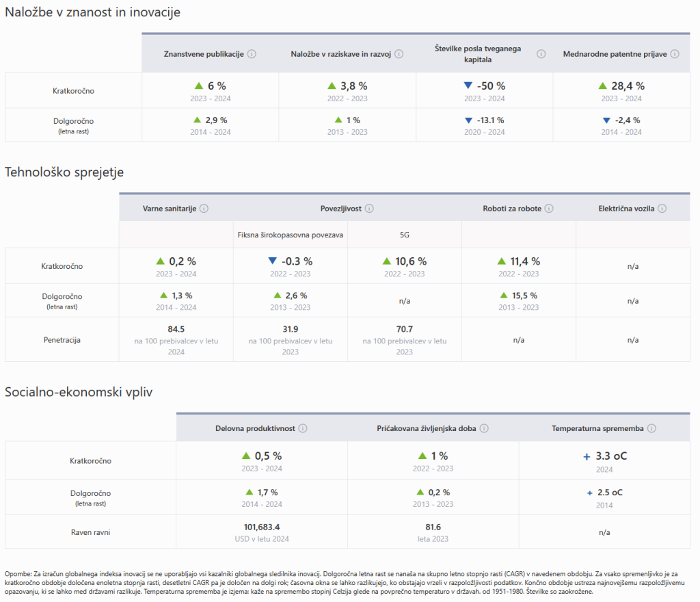Image resolution: width=700 pixels, height=602 pixels.
Task: Click the Delovna produktivnost info icon
Action: (303, 428)
